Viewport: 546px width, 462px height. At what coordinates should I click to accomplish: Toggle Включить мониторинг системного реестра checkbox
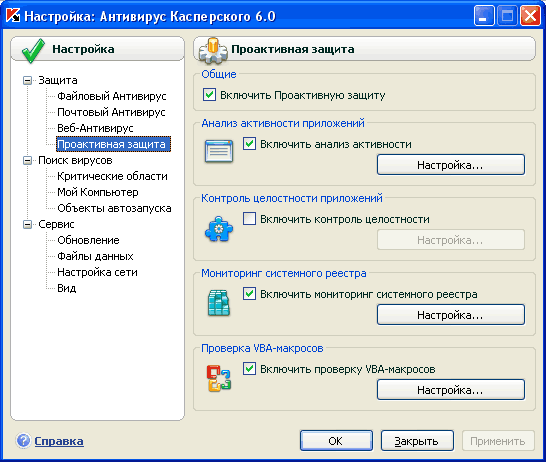(249, 293)
